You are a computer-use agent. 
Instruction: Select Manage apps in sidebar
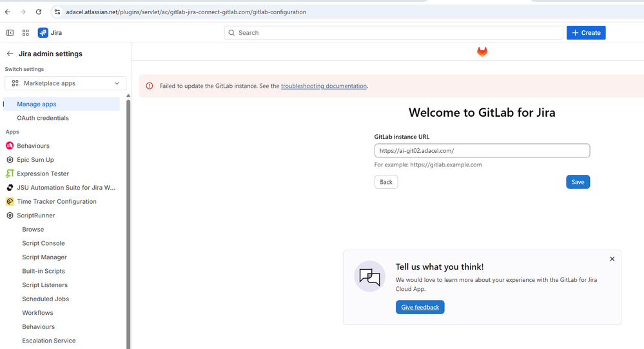(62, 104)
